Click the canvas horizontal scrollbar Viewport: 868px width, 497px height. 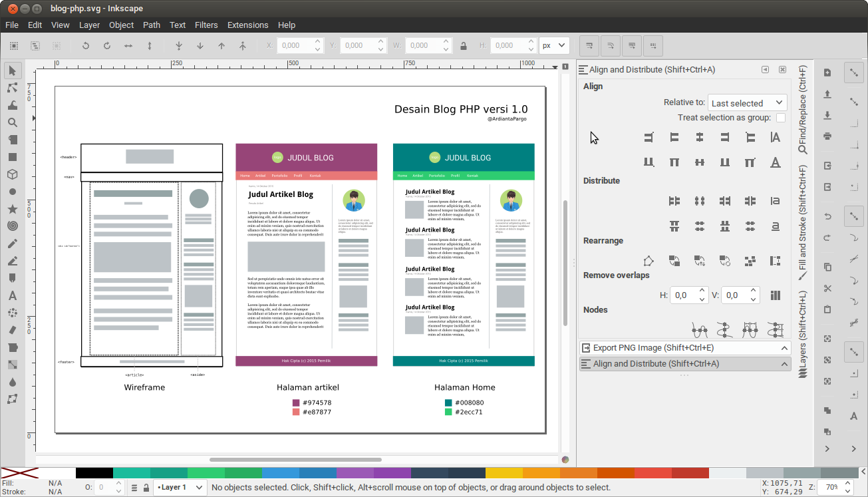[296, 459]
